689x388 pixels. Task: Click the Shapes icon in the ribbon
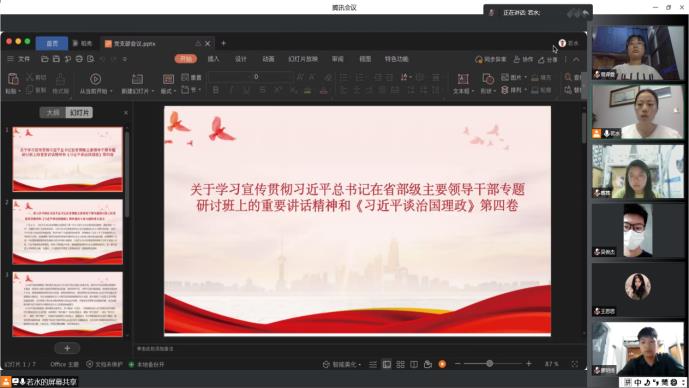click(488, 79)
